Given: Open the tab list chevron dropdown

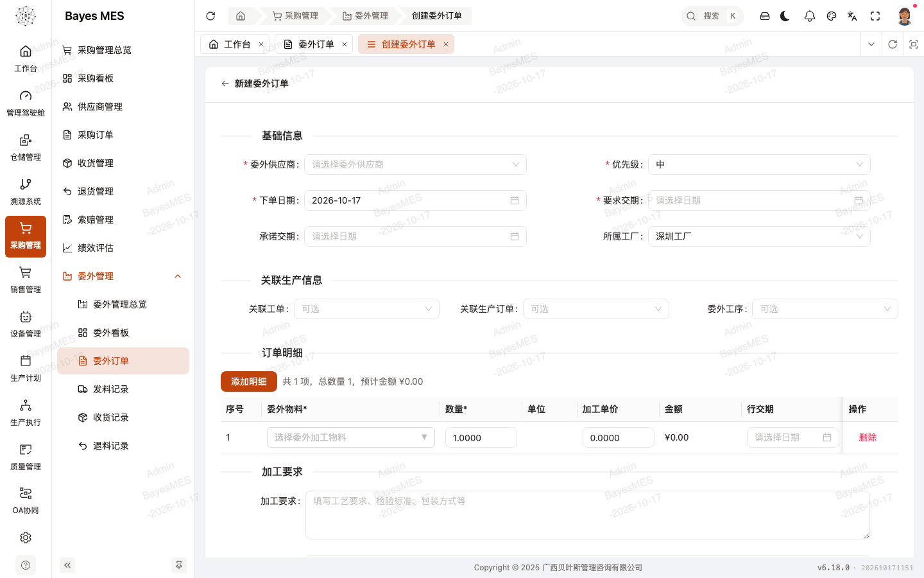Looking at the screenshot, I should pyautogui.click(x=871, y=44).
